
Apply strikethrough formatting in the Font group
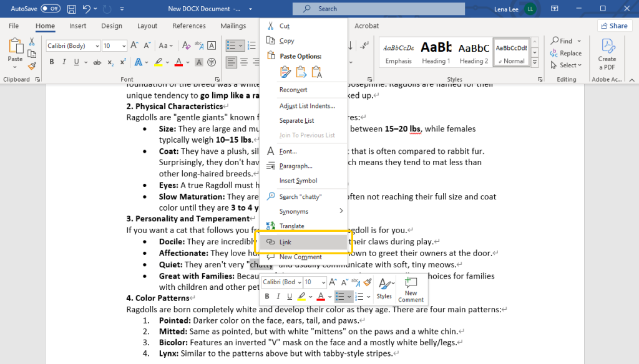point(97,62)
